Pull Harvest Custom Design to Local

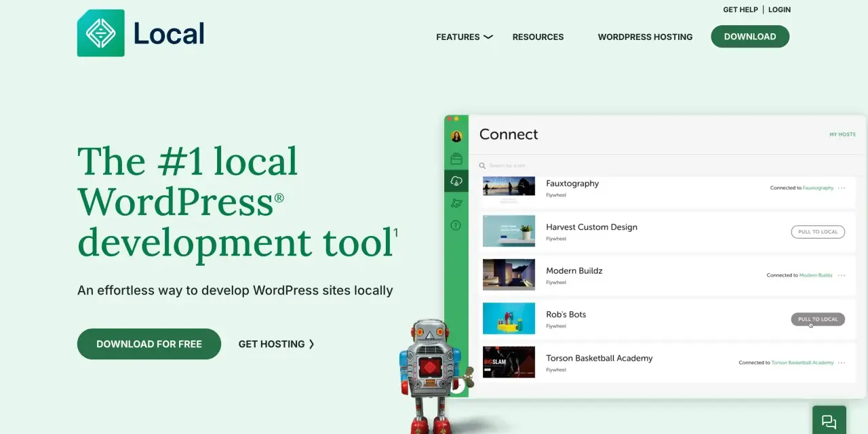pos(818,232)
